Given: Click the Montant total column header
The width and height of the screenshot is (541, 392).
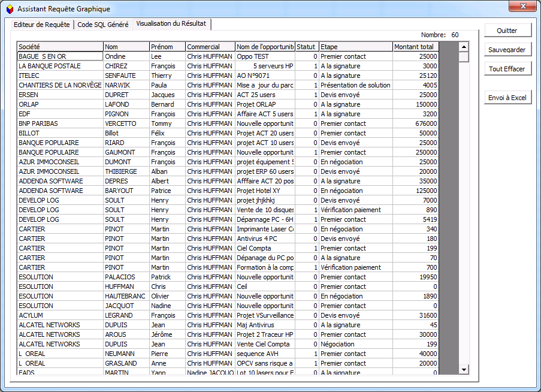Looking at the screenshot, I should (x=415, y=47).
